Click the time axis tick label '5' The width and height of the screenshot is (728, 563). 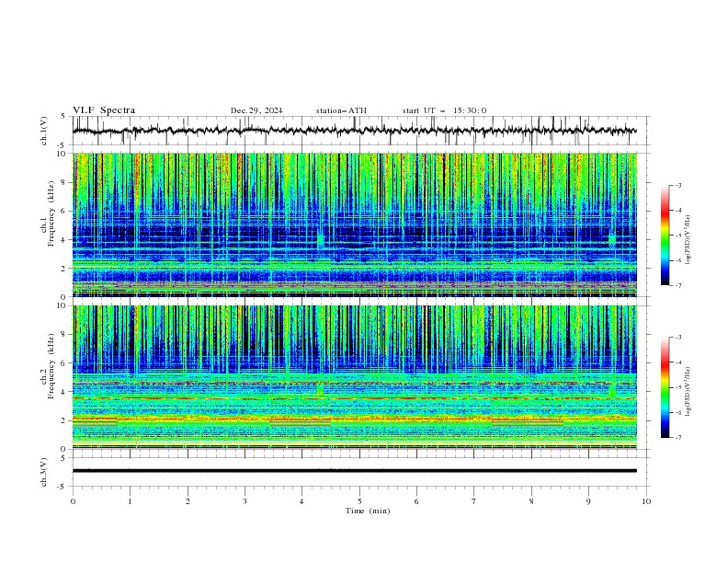[359, 501]
